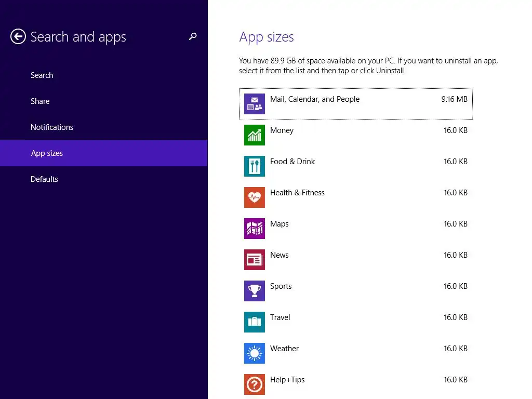Image resolution: width=532 pixels, height=399 pixels.
Task: Click the 16.0 KB size beside Maps
Action: pos(456,224)
